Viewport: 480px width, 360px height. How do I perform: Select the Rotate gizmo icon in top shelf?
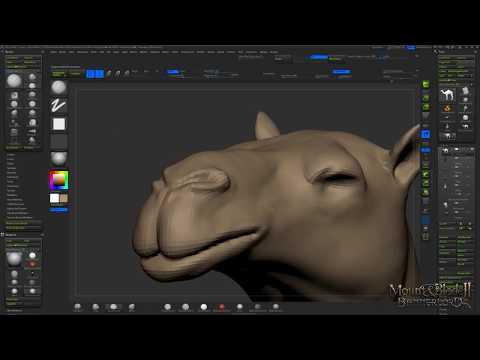[127, 74]
